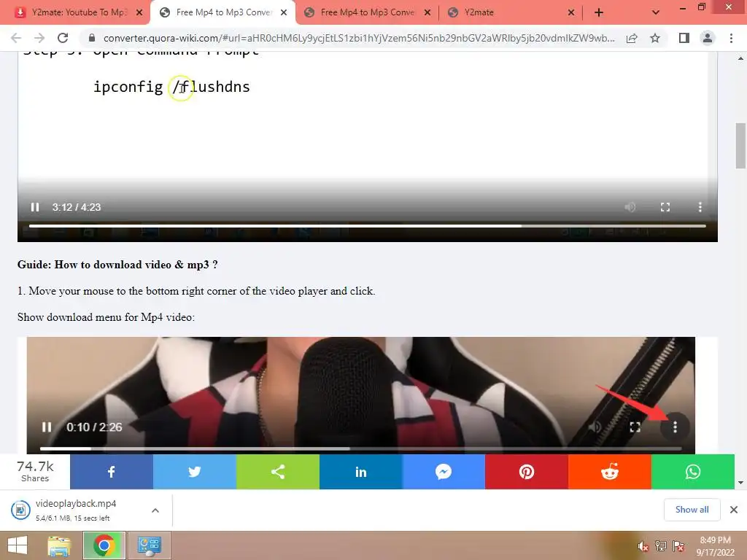This screenshot has height=560, width=747.
Task: Click the green general share button
Action: click(x=278, y=472)
